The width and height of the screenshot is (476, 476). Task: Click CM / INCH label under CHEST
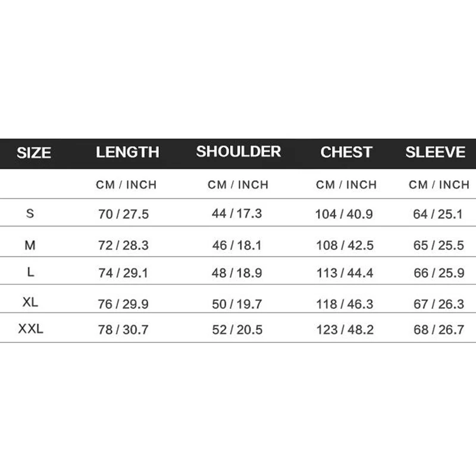[x=346, y=185]
